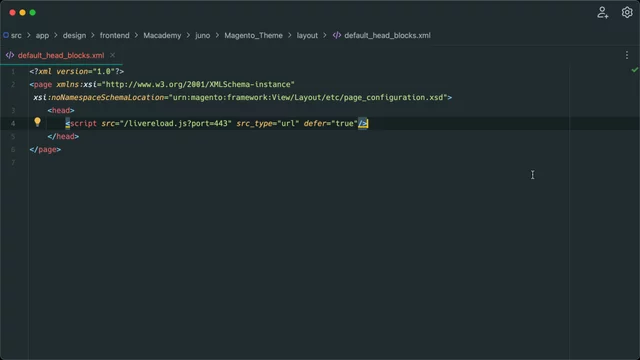Expand the chevron after layout breadcrumb

point(325,36)
